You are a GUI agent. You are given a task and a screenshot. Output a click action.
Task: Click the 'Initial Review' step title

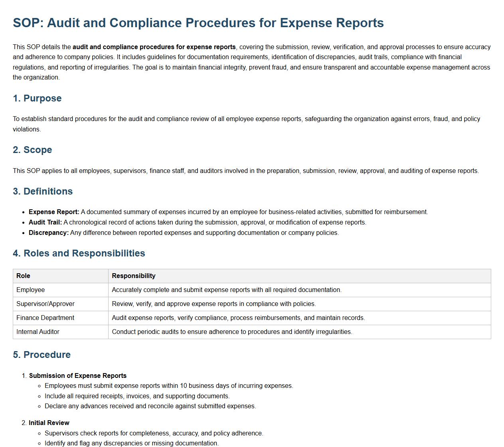49,423
